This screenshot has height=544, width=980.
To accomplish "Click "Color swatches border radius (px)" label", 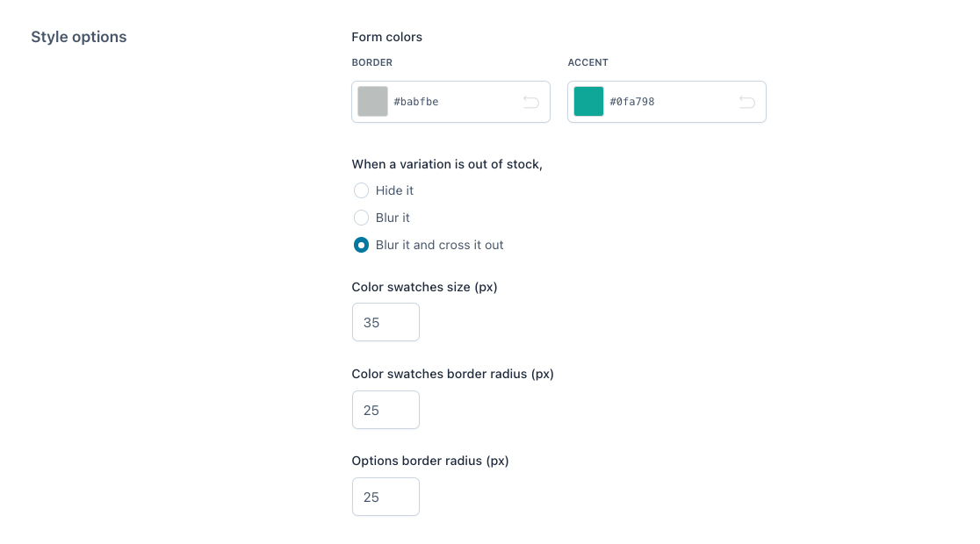I will (x=452, y=374).
